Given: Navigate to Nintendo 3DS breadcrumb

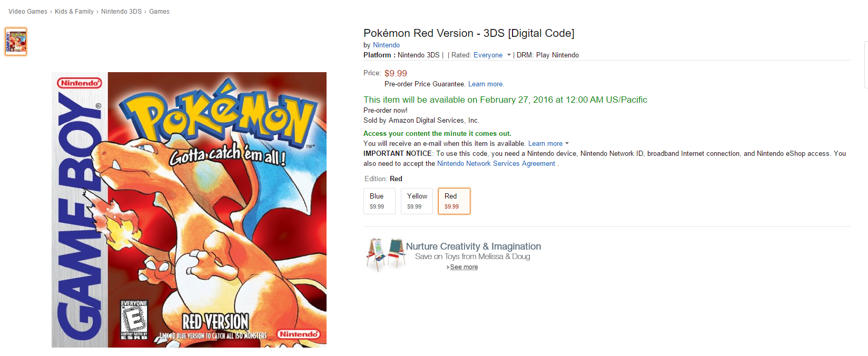Looking at the screenshot, I should coord(121,12).
